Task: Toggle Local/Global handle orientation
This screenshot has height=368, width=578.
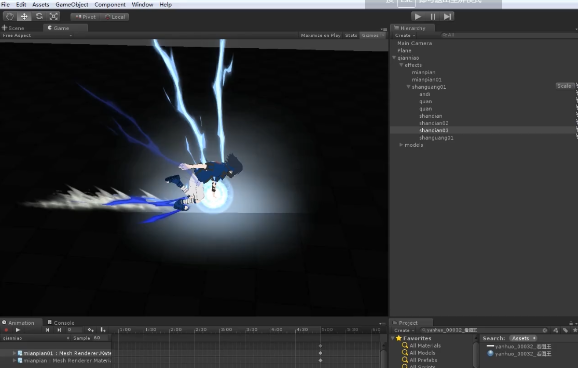Action: 115,17
